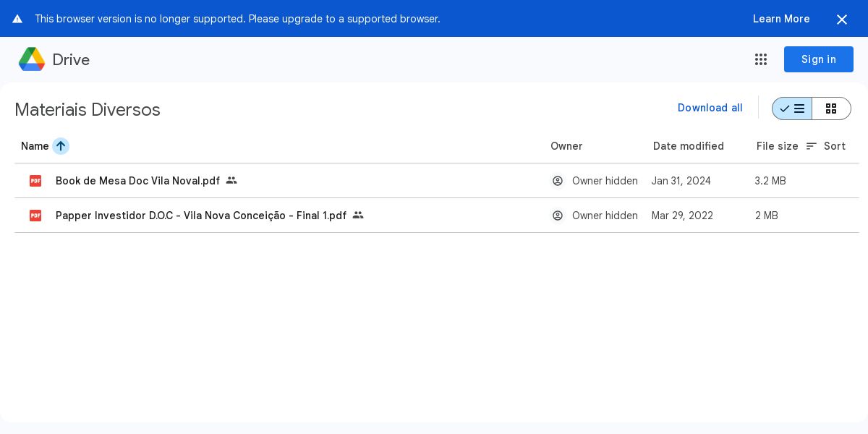This screenshot has width=868, height=434.
Task: Sort files by Name column header
Action: (x=35, y=146)
